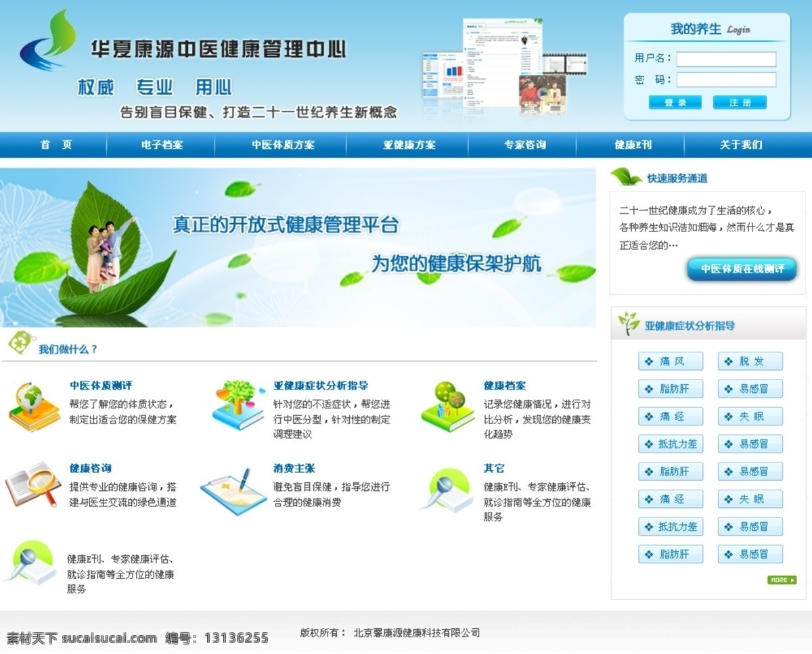
Task: Click the 快速服务通道 section title
Action: point(677,179)
